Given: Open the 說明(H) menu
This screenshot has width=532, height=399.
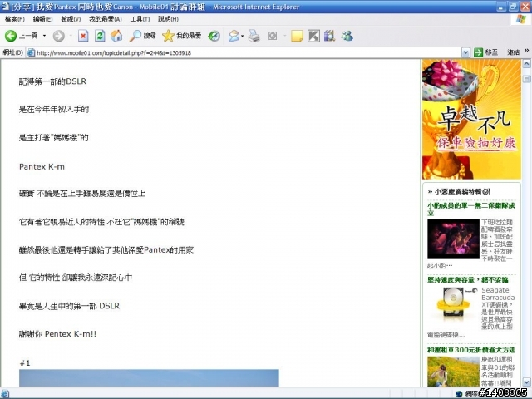Looking at the screenshot, I should point(168,19).
